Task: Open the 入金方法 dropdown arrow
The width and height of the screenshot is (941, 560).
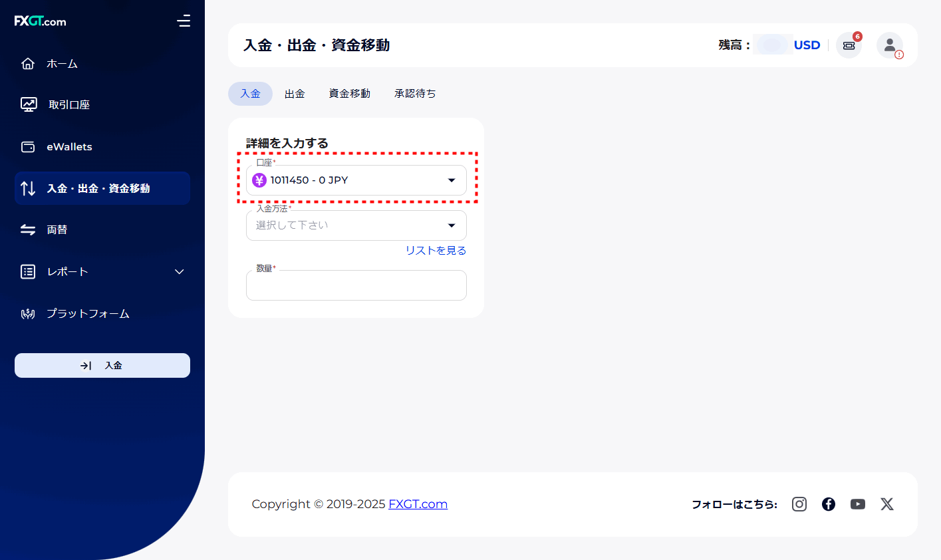Action: [452, 225]
